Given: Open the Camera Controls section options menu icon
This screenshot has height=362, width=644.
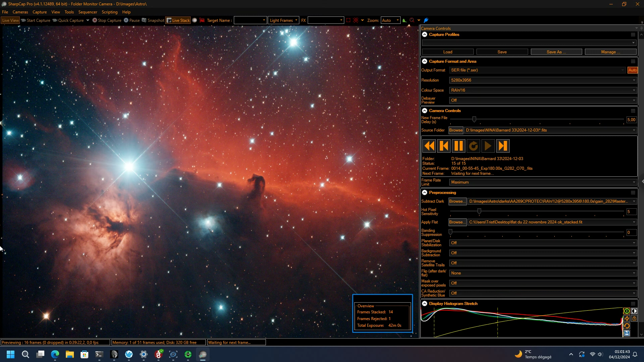Looking at the screenshot, I should [633, 111].
